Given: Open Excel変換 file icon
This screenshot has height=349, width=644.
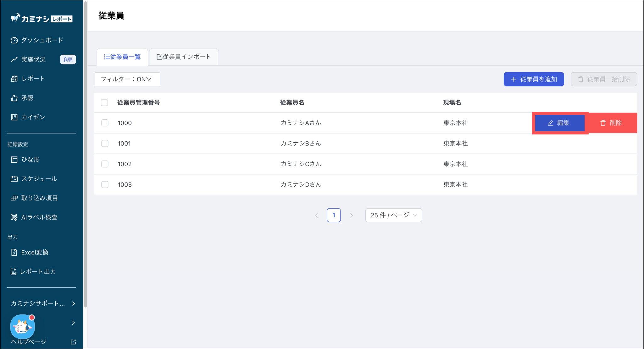Looking at the screenshot, I should pyautogui.click(x=14, y=252).
